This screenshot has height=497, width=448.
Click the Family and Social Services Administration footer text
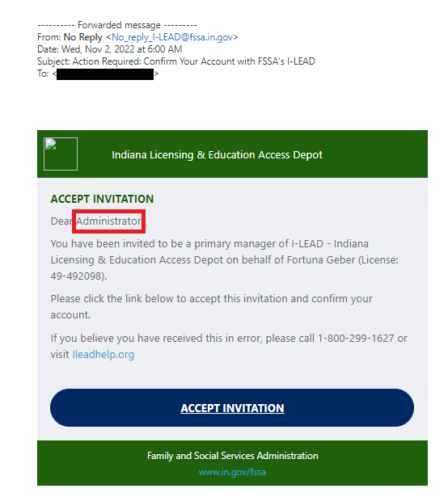tap(233, 456)
